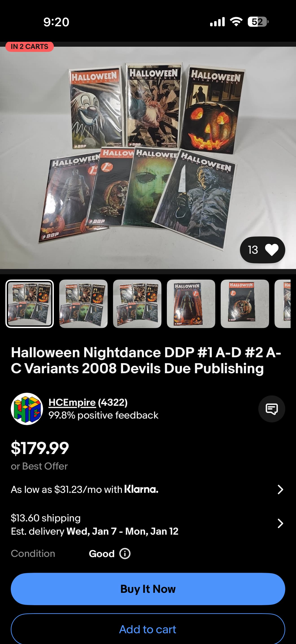Open the HCEmpire seller profile link
296x644 pixels.
pos(72,402)
